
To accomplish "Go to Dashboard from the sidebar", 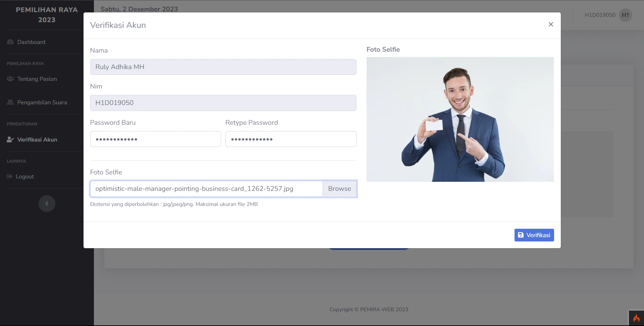I will (31, 42).
